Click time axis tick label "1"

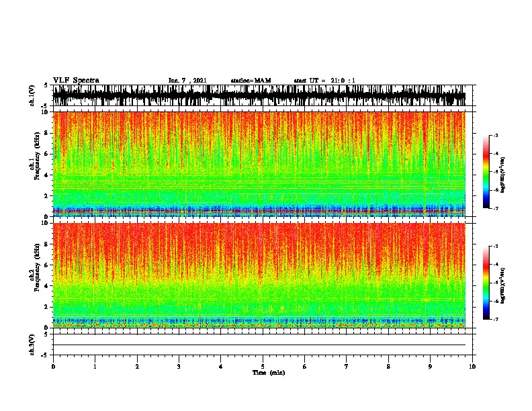coord(95,367)
